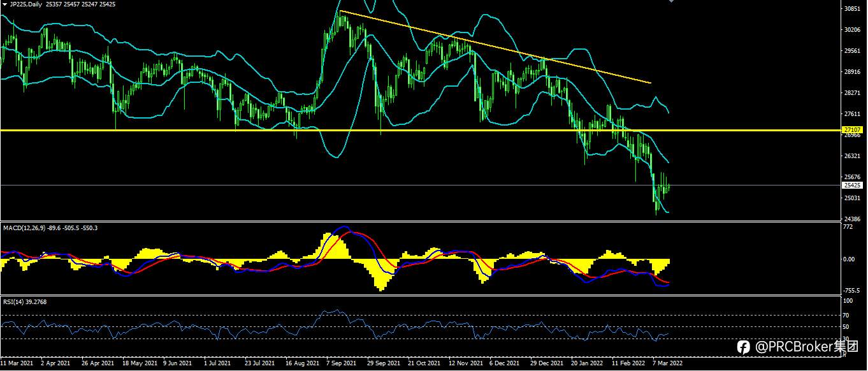Click the 11 Feb 2022 date label
This screenshot has height=371, width=868.
coord(628,363)
